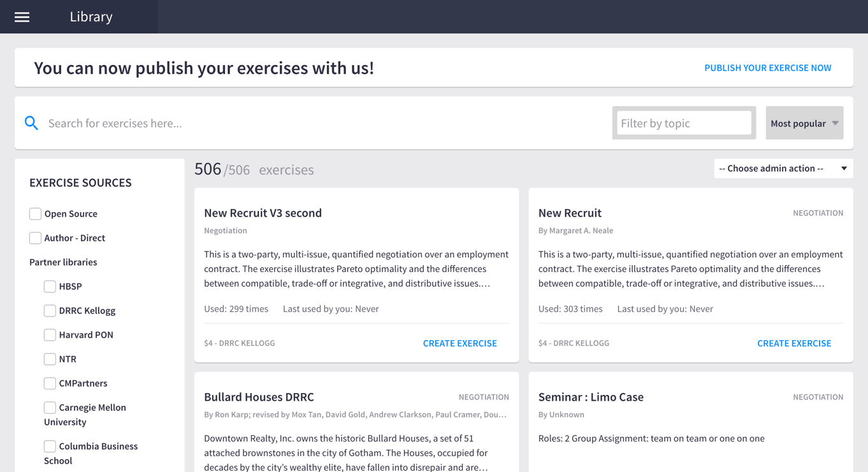
Task: Click Publish Your Exercise Now link
Action: [x=767, y=68]
